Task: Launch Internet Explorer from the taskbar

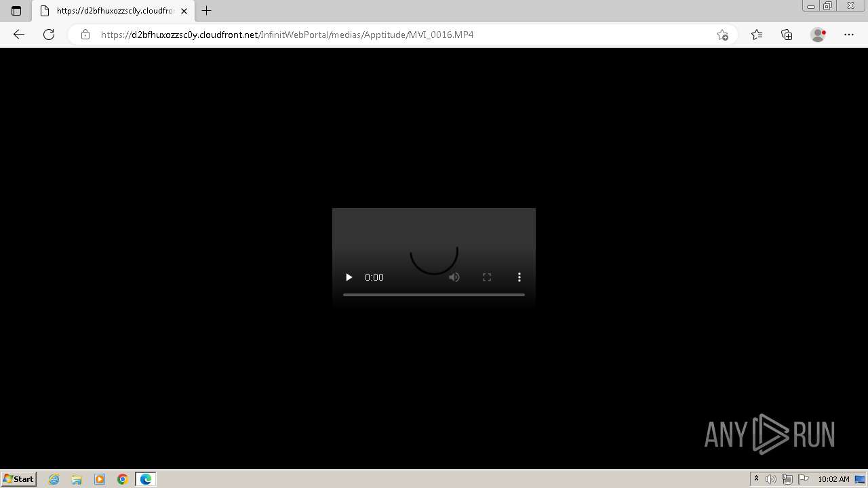Action: [x=54, y=479]
